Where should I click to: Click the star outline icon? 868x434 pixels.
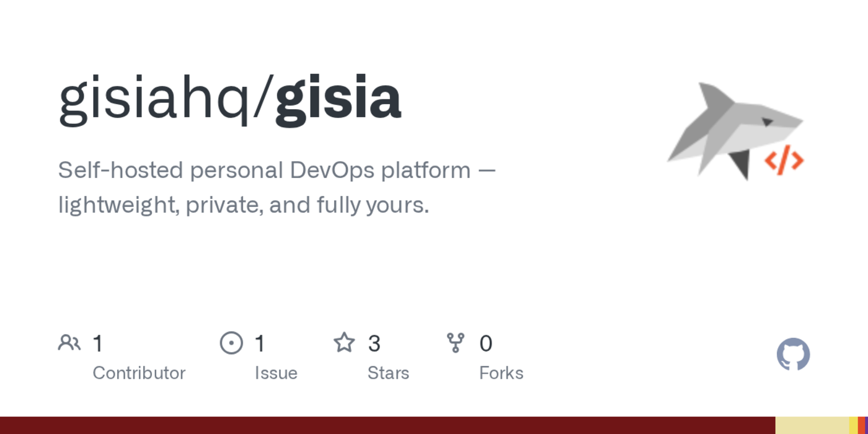tap(344, 343)
